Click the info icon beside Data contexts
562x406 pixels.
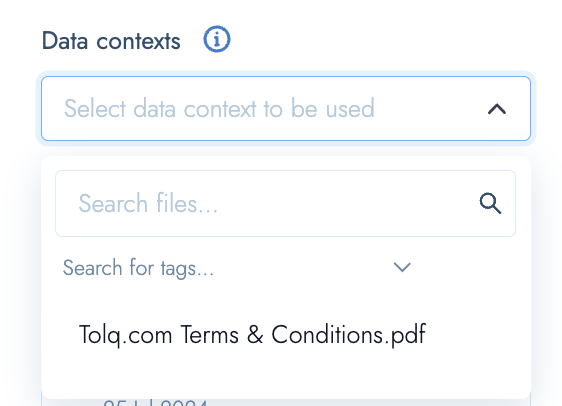(x=217, y=39)
